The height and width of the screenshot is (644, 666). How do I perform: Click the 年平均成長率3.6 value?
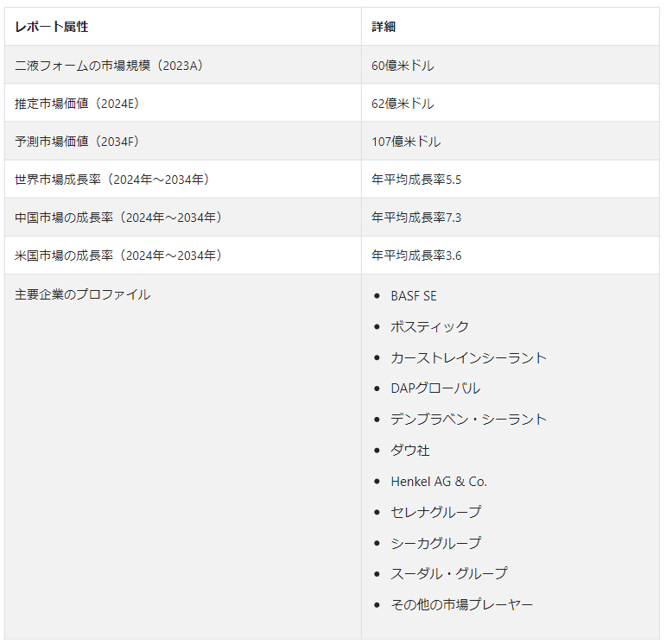click(416, 256)
